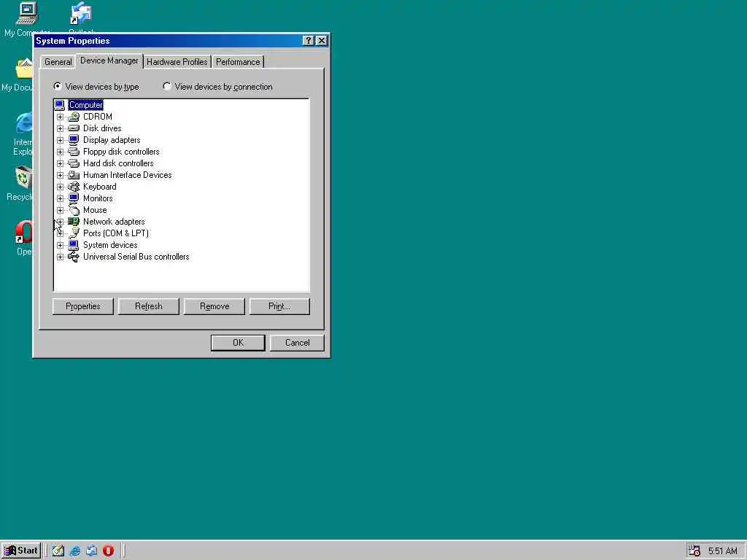
Task: Expand the Human Interface Devices node
Action: tap(60, 175)
